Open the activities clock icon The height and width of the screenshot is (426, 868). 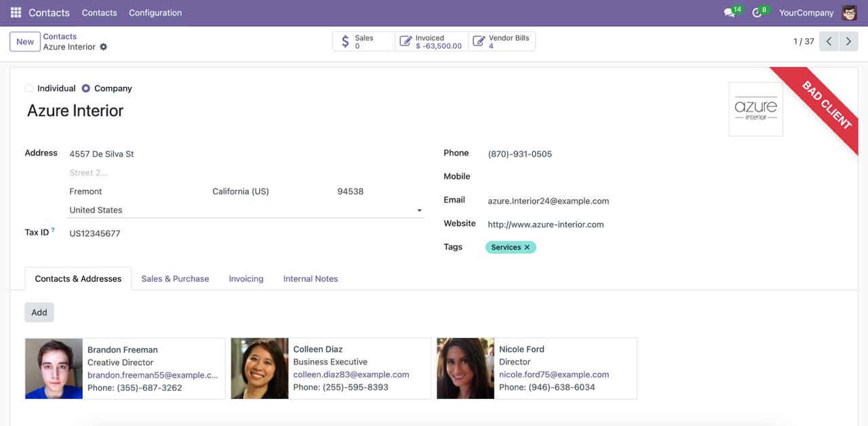click(x=757, y=12)
